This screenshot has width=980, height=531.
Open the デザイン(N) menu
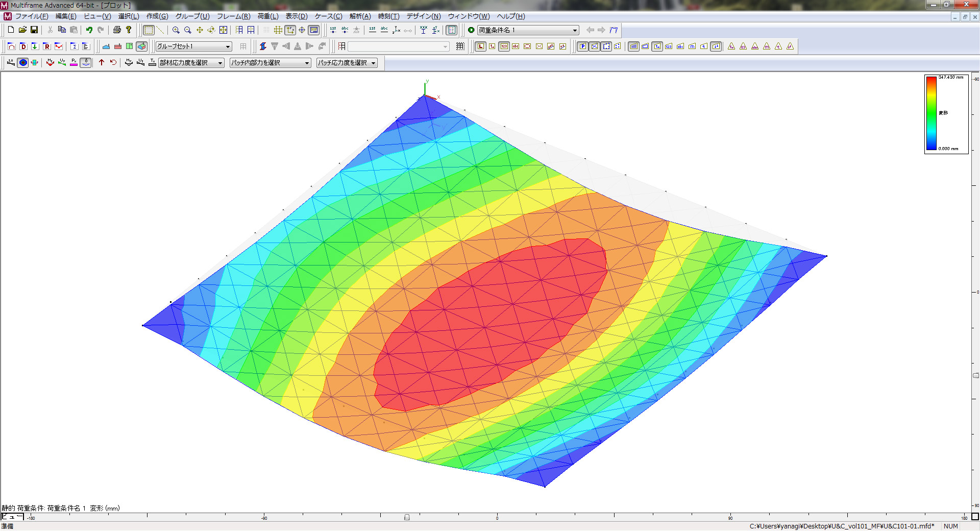tap(424, 16)
